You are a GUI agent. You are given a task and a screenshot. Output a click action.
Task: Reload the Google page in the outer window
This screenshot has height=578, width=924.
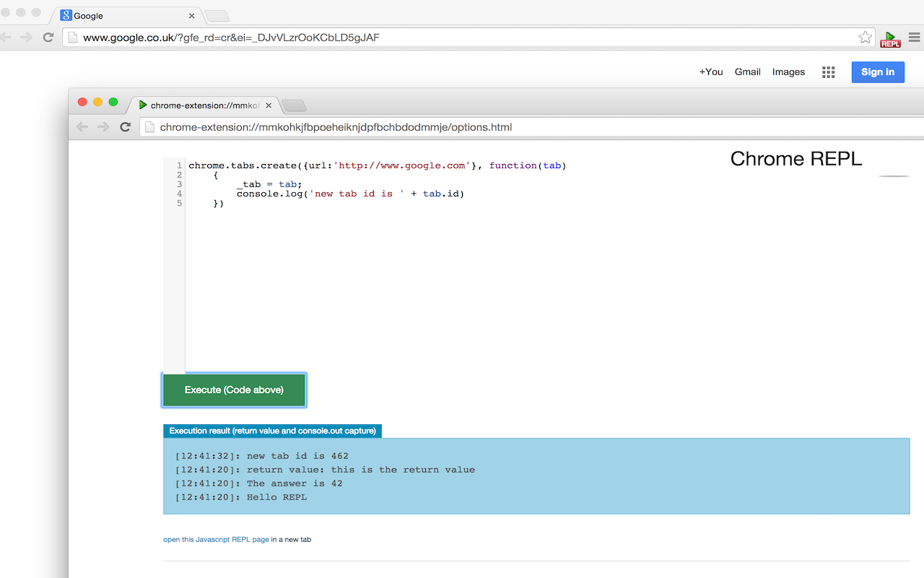(x=48, y=38)
